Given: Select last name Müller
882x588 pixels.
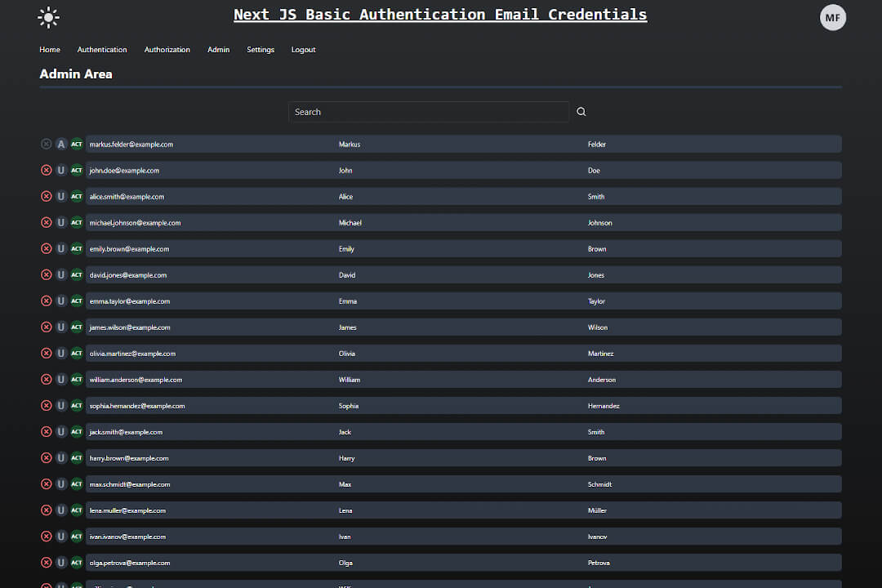Looking at the screenshot, I should pyautogui.click(x=597, y=510).
